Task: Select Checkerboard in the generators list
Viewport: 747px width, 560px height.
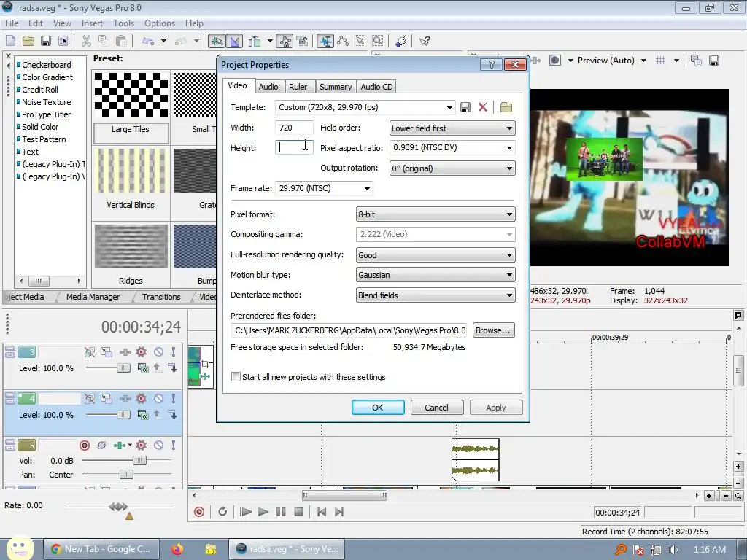Action: click(x=46, y=65)
